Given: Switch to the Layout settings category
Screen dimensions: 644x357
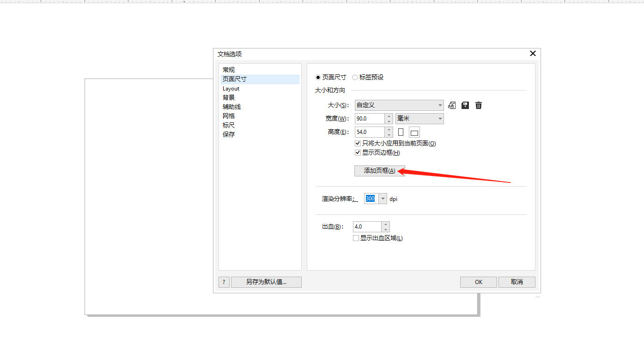Looking at the screenshot, I should 231,88.
